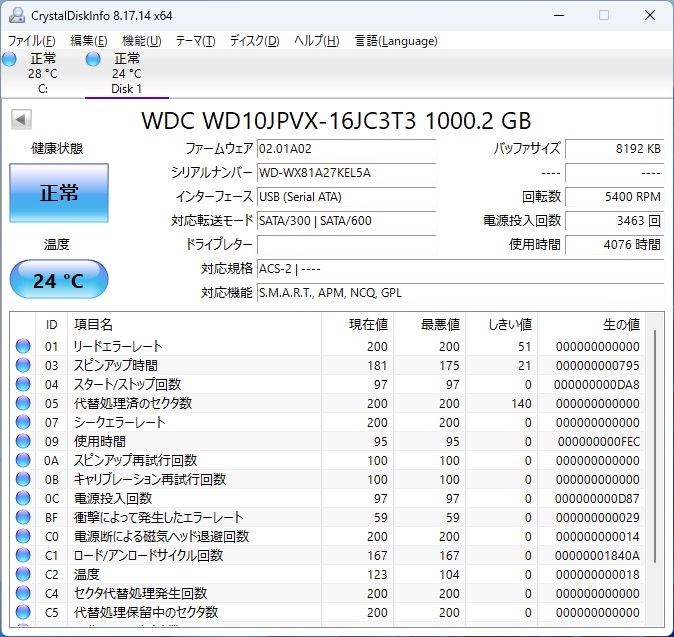The height and width of the screenshot is (637, 674).
Task: Click status orb for 電源投入回数 attribute row
Action: [x=23, y=498]
